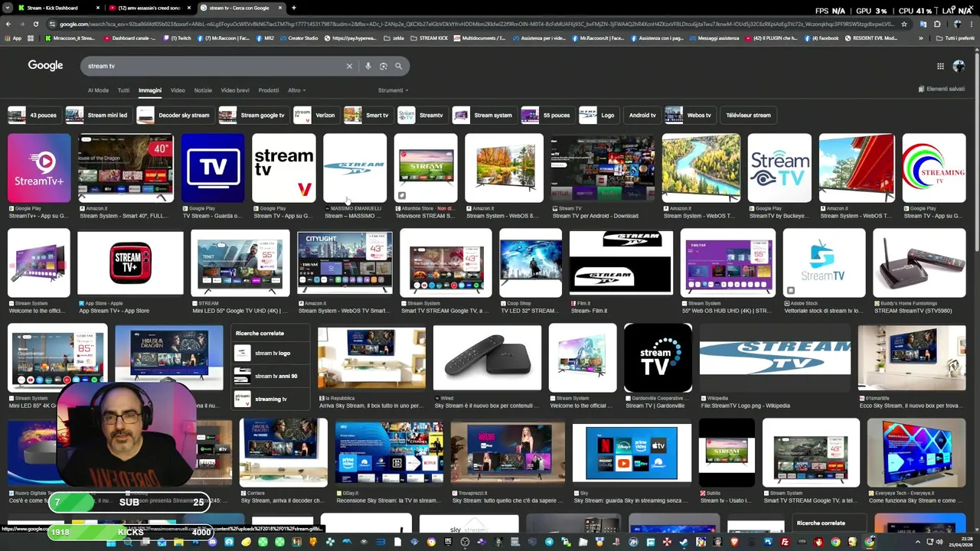Open 'Creator Studio' bookmark
The image size is (980, 551).
(x=299, y=37)
